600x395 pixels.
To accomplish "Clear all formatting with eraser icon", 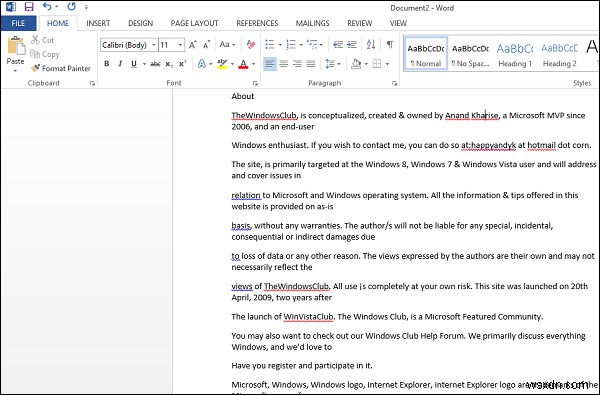I will point(251,45).
